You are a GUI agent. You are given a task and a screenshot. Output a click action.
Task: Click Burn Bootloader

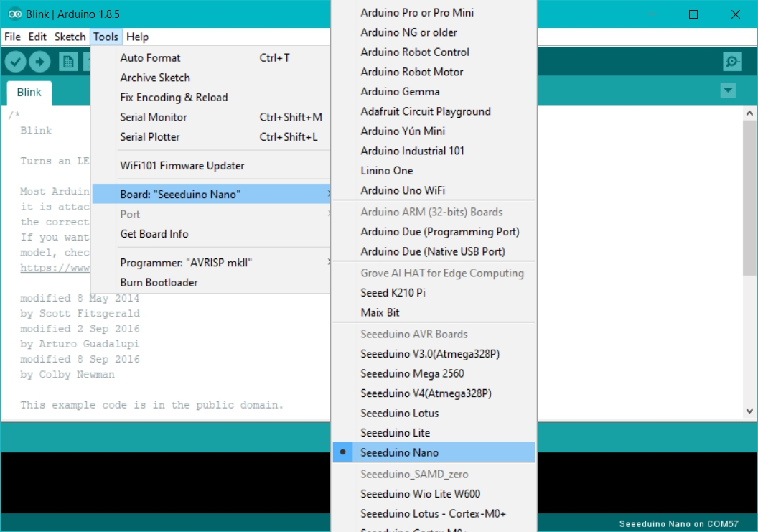[x=159, y=282]
